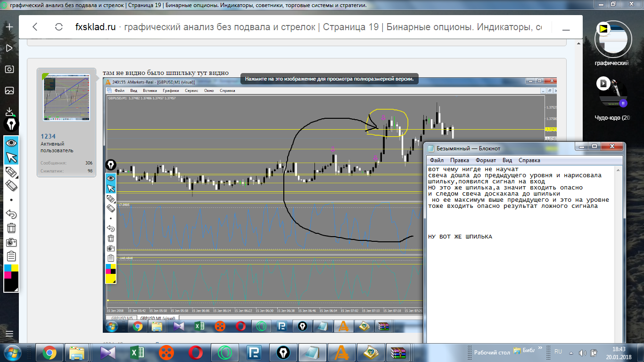
Task: Open orange film reel app on Windows taskbar
Action: [x=166, y=353]
